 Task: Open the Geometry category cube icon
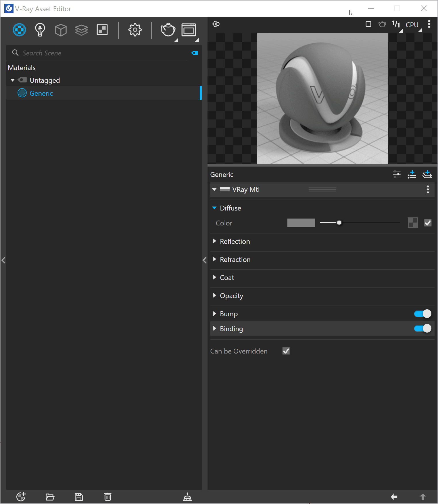click(x=61, y=30)
